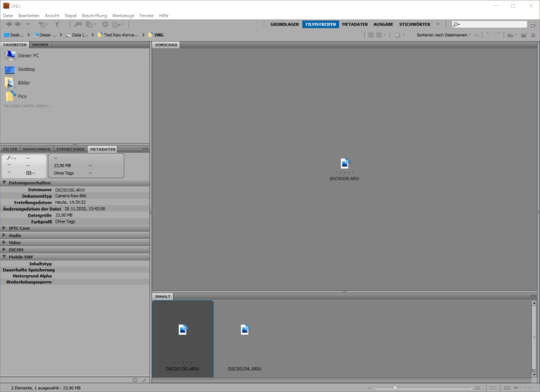Expand the Audio section

pos(5,235)
